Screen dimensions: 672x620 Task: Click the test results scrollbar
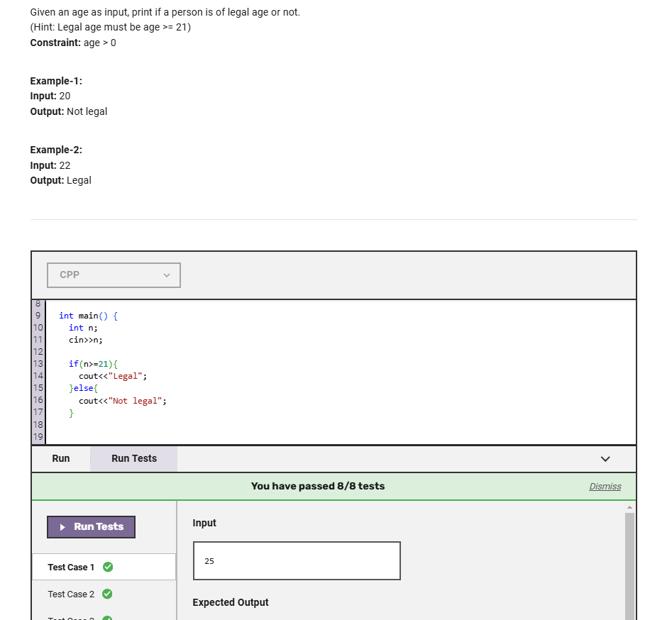(629, 565)
